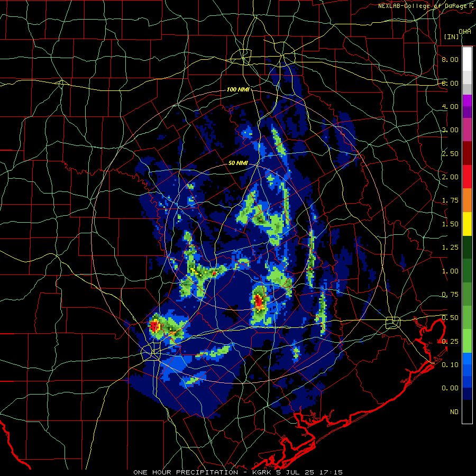Click the 6.00 legend value
Image resolution: width=476 pixels, height=476 pixels.
tap(450, 83)
